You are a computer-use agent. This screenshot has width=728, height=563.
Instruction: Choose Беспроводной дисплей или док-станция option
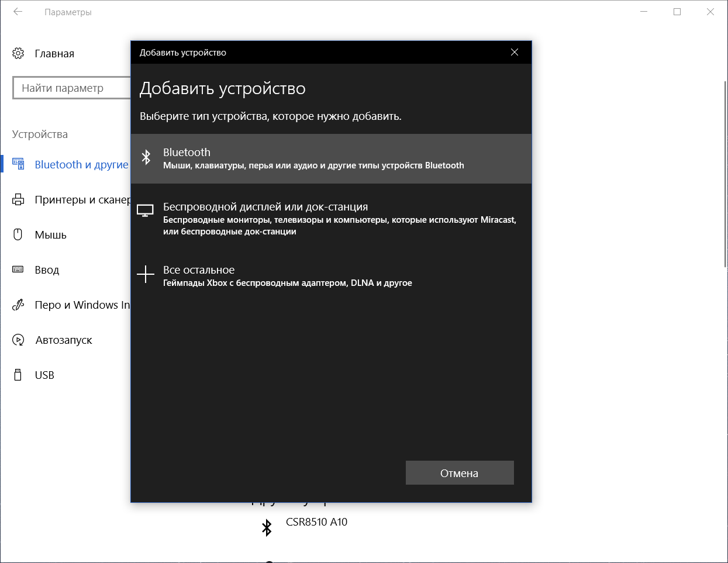[331, 218]
